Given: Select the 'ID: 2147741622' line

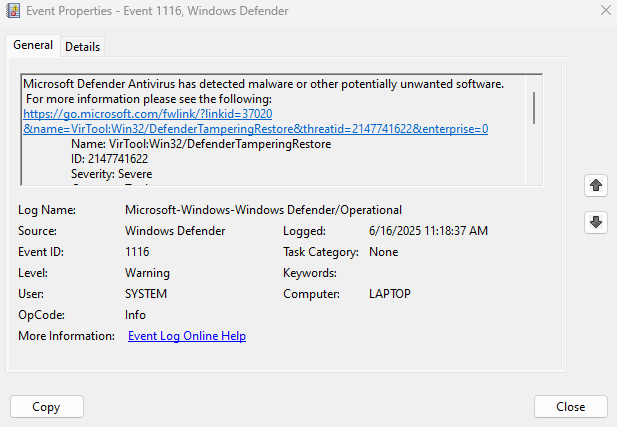Looking at the screenshot, I should coord(109,159).
